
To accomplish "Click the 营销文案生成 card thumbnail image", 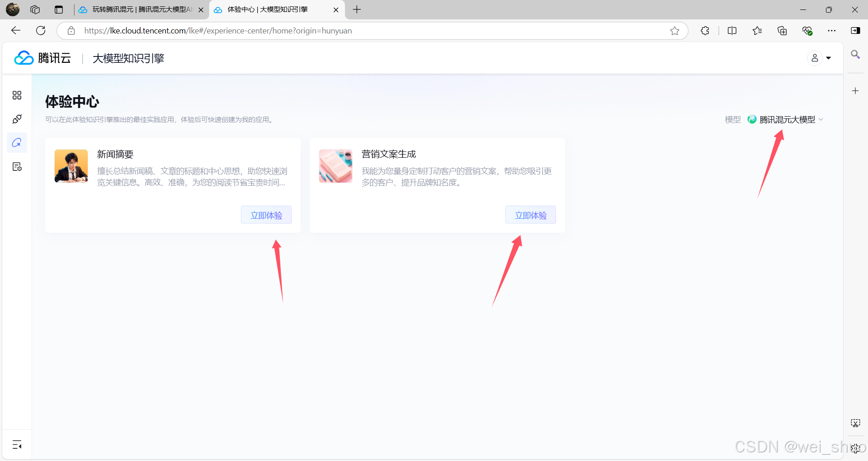I will tap(335, 166).
